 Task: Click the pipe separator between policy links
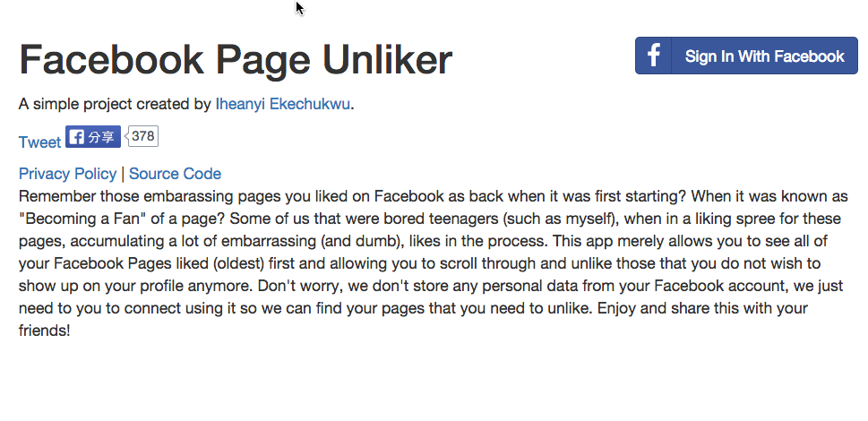[123, 174]
